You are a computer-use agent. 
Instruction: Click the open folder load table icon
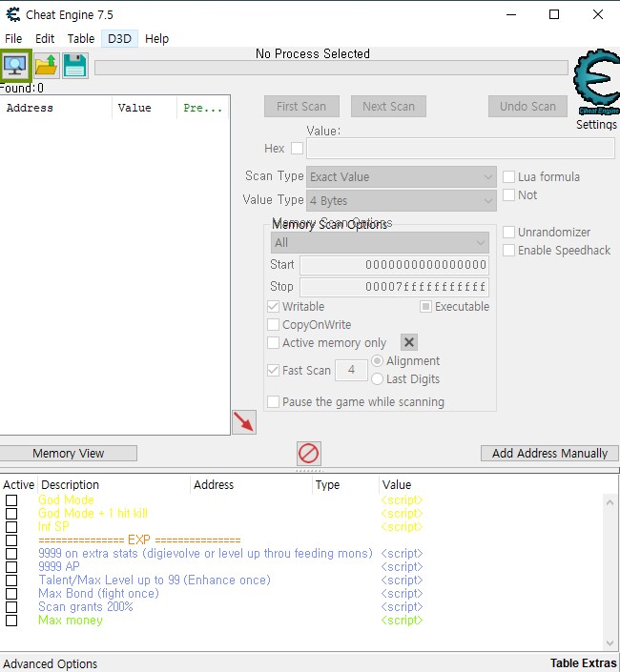pos(46,66)
